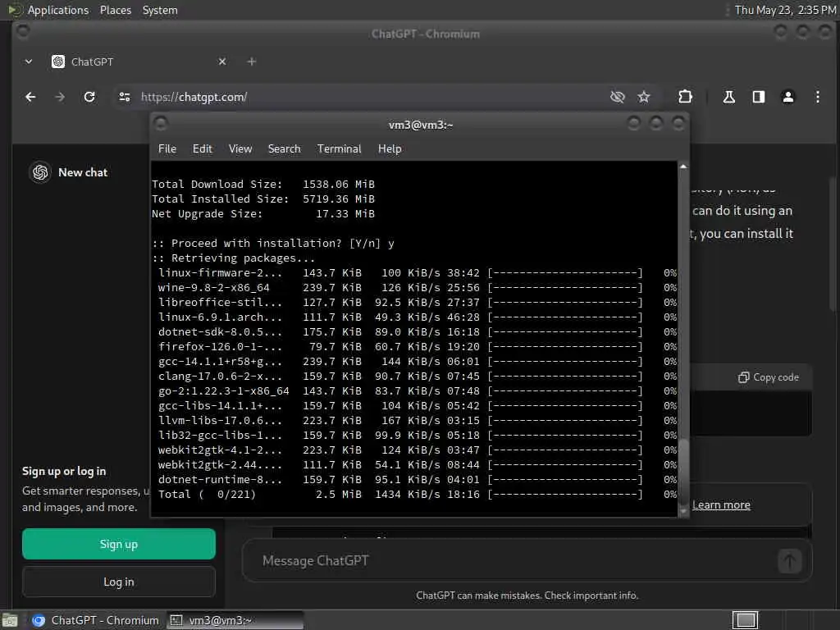Open the Chromium profile avatar
Viewport: 840px width, 630px height.
[x=788, y=97]
